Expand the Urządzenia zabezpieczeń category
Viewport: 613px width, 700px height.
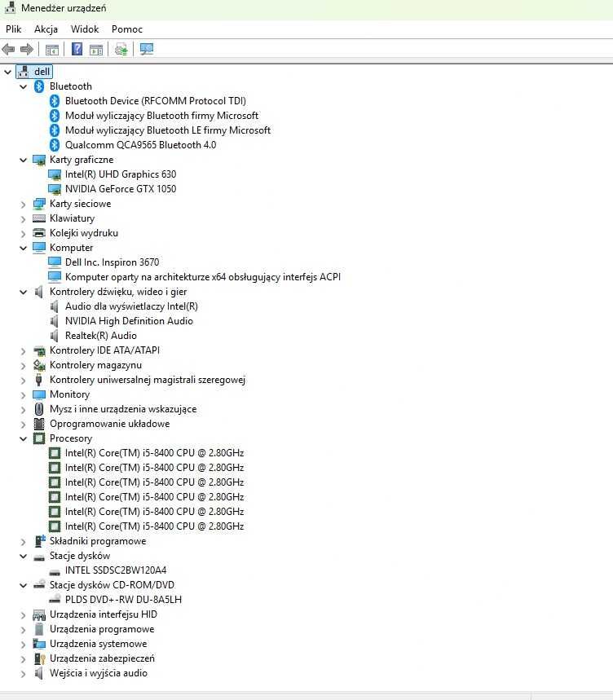tap(23, 659)
